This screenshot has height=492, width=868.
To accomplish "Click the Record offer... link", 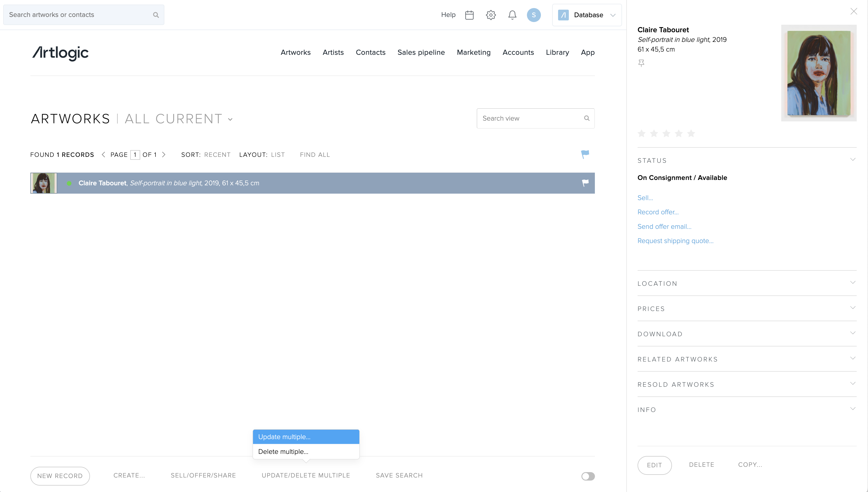I will (x=658, y=212).
